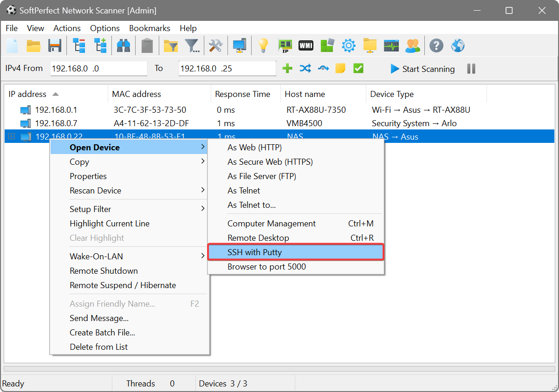Click the blue gear settings icon
559x392 pixels.
pos(349,45)
